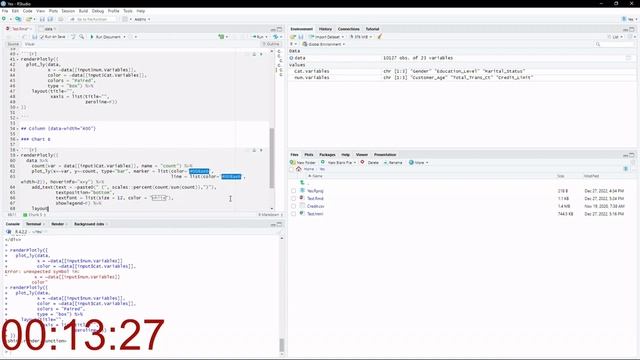Maximize the Environment pane
The image size is (640, 360).
(x=632, y=29)
